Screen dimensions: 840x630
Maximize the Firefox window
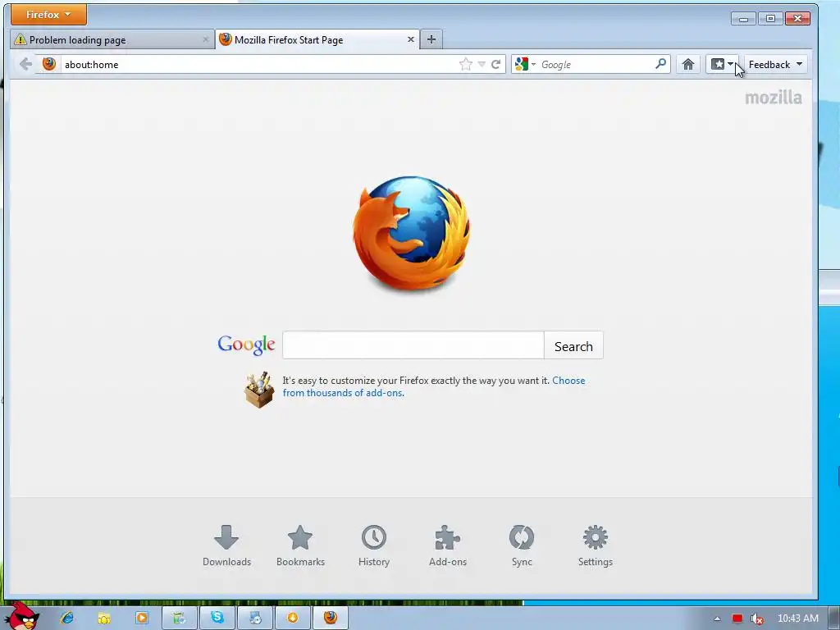click(x=770, y=19)
